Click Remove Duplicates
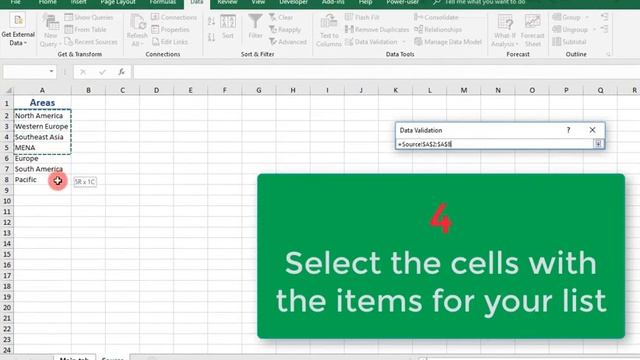 coord(377,29)
